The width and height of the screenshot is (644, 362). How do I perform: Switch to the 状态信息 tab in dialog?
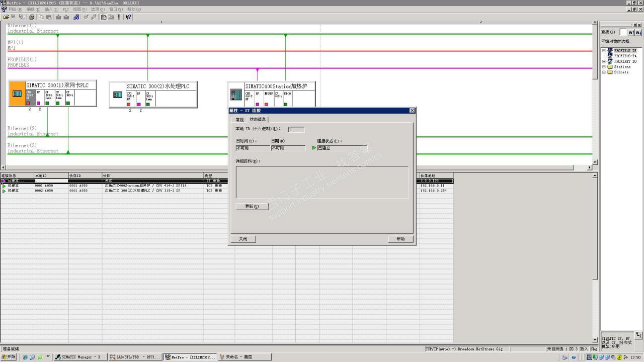(x=258, y=119)
